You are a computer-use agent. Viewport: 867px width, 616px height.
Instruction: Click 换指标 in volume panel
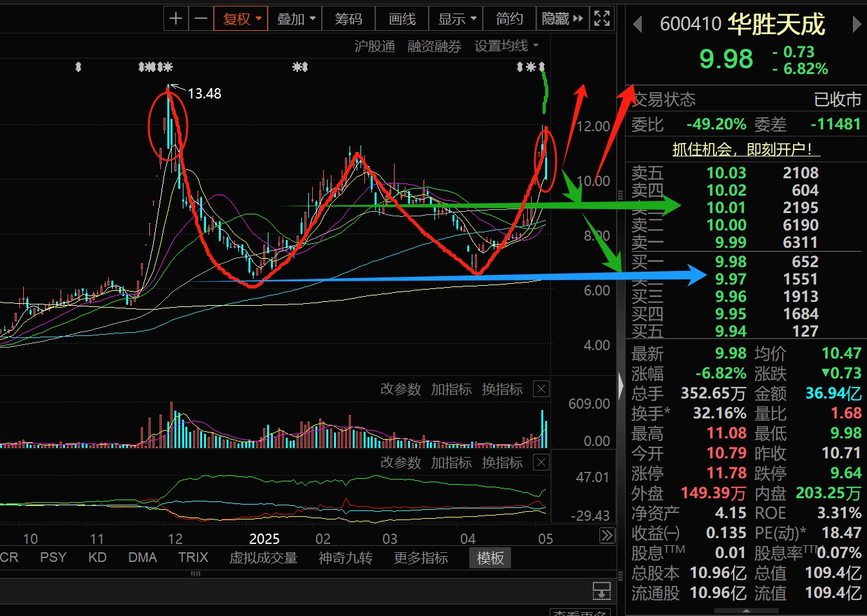click(x=502, y=389)
